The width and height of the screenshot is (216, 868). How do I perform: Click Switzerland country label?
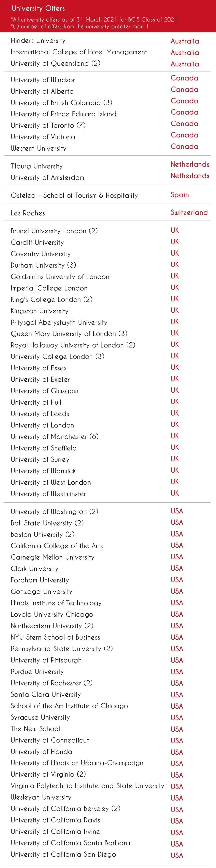tap(189, 212)
